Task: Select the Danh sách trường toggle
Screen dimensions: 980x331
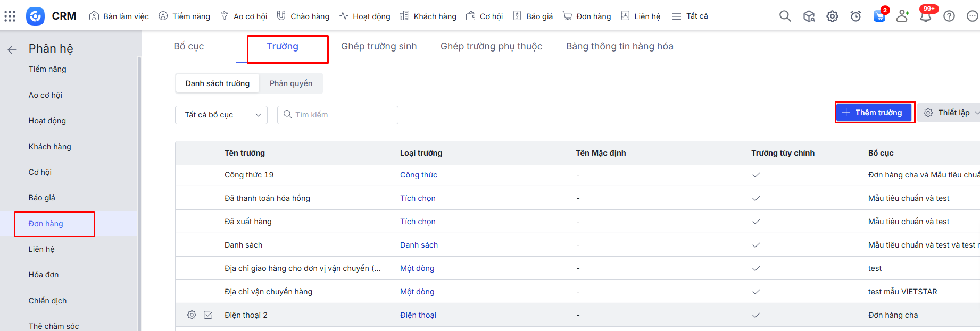Action: pyautogui.click(x=217, y=83)
